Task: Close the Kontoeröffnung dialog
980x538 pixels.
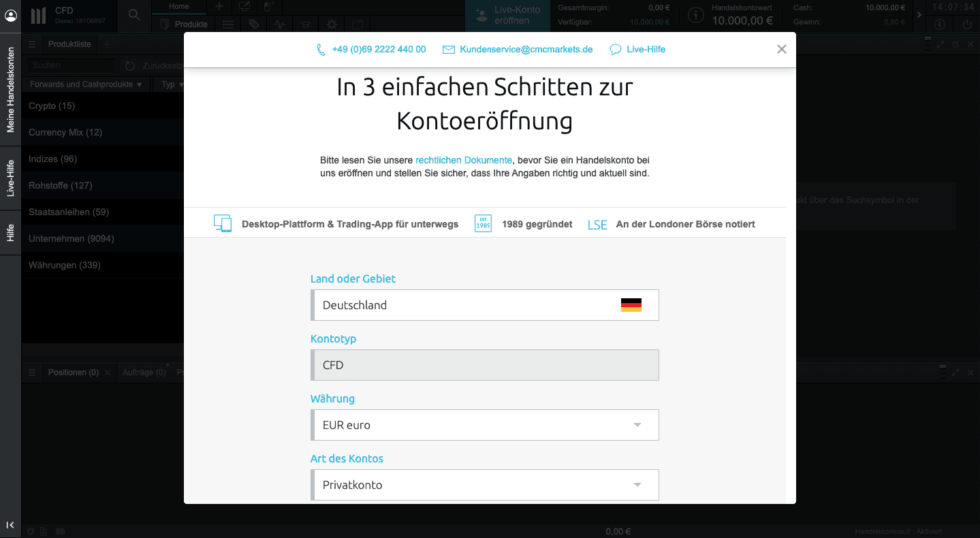Action: [782, 49]
